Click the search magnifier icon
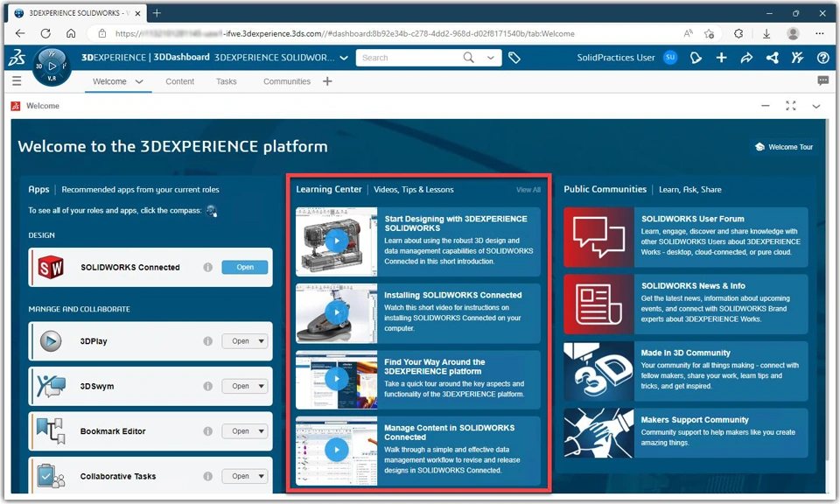 pyautogui.click(x=468, y=57)
